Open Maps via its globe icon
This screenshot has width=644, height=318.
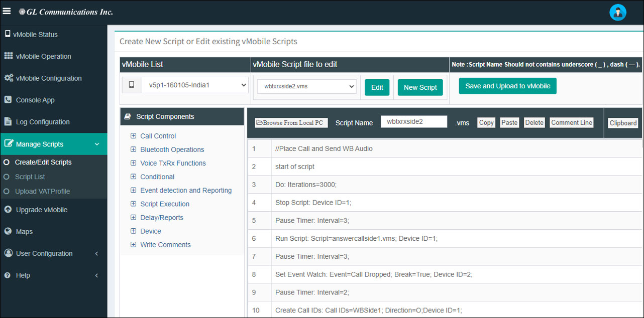pos(8,232)
